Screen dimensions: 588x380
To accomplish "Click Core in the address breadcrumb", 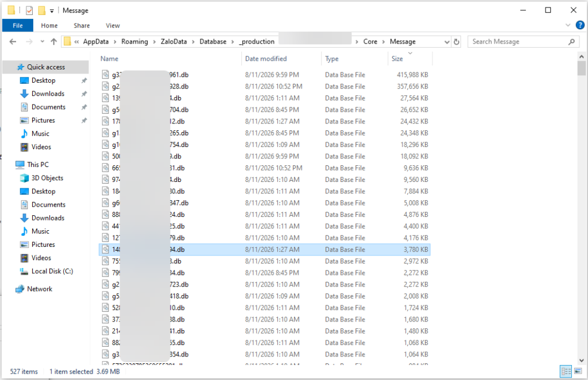I will pyautogui.click(x=370, y=41).
